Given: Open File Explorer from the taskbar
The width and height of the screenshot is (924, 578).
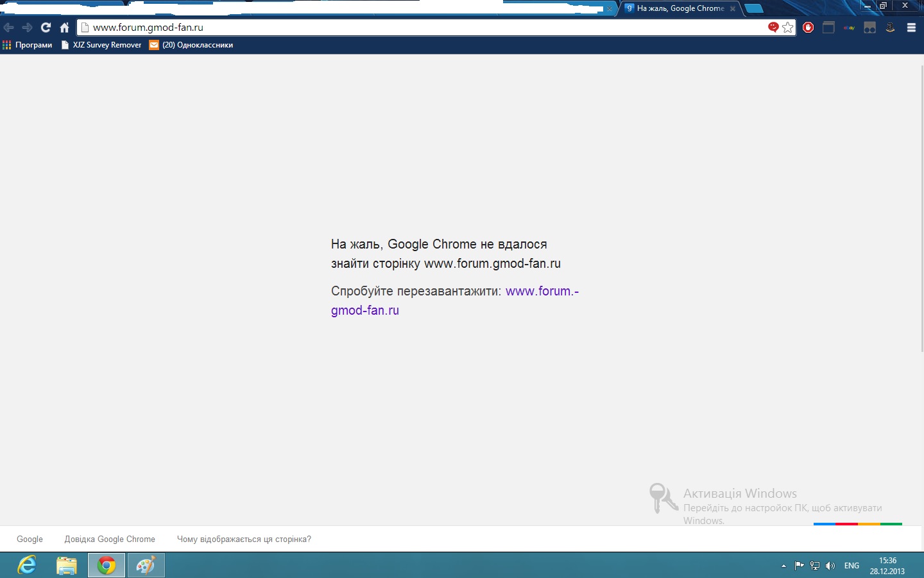Looking at the screenshot, I should (x=67, y=565).
